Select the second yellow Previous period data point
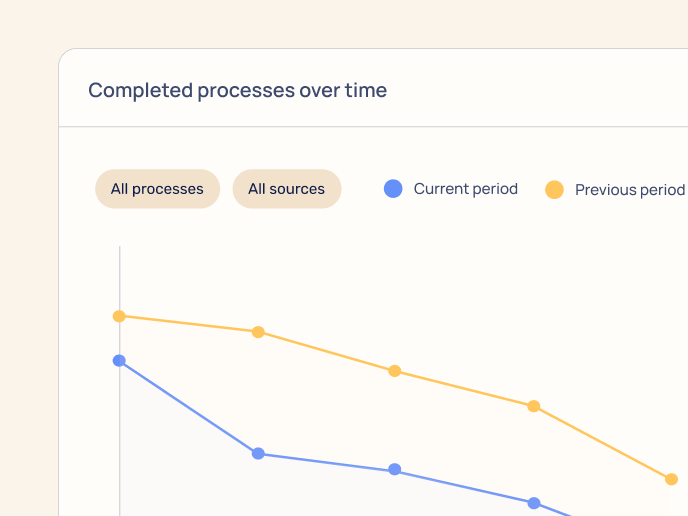This screenshot has width=688, height=516. click(x=258, y=332)
